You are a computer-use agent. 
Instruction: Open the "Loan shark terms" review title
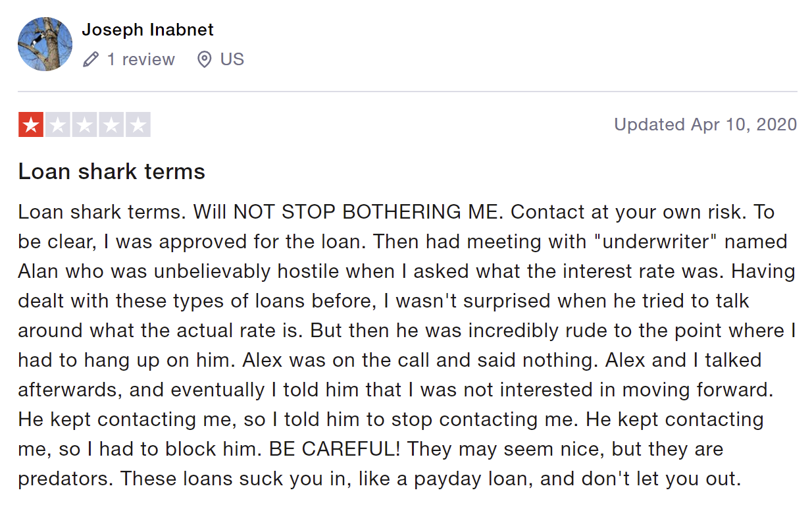coord(112,171)
